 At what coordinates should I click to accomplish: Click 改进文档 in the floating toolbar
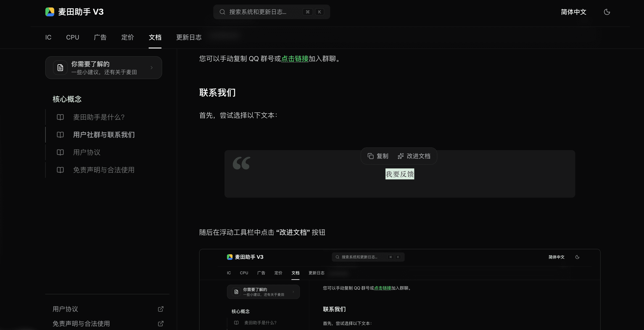pyautogui.click(x=414, y=156)
